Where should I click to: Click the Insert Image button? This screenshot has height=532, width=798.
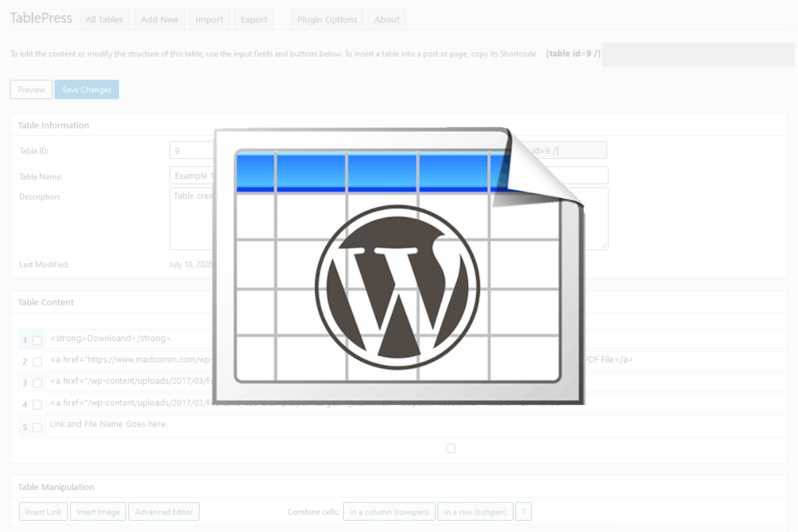[98, 511]
